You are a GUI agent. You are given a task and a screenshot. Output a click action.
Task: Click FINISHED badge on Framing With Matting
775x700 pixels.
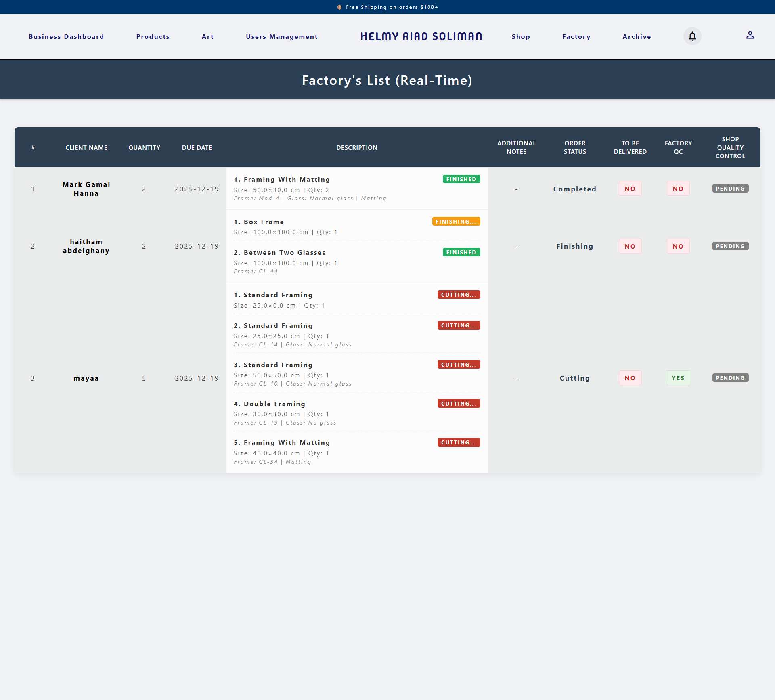(x=461, y=179)
